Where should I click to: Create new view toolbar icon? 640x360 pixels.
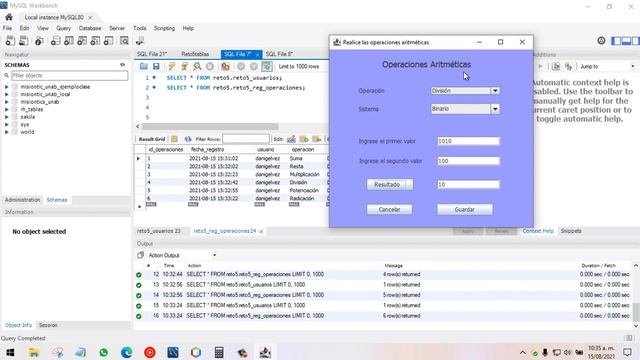coord(82,41)
